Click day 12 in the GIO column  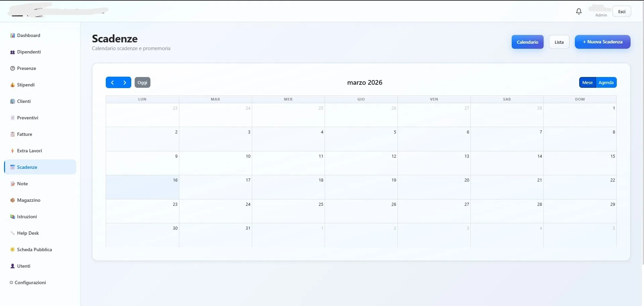click(361, 163)
